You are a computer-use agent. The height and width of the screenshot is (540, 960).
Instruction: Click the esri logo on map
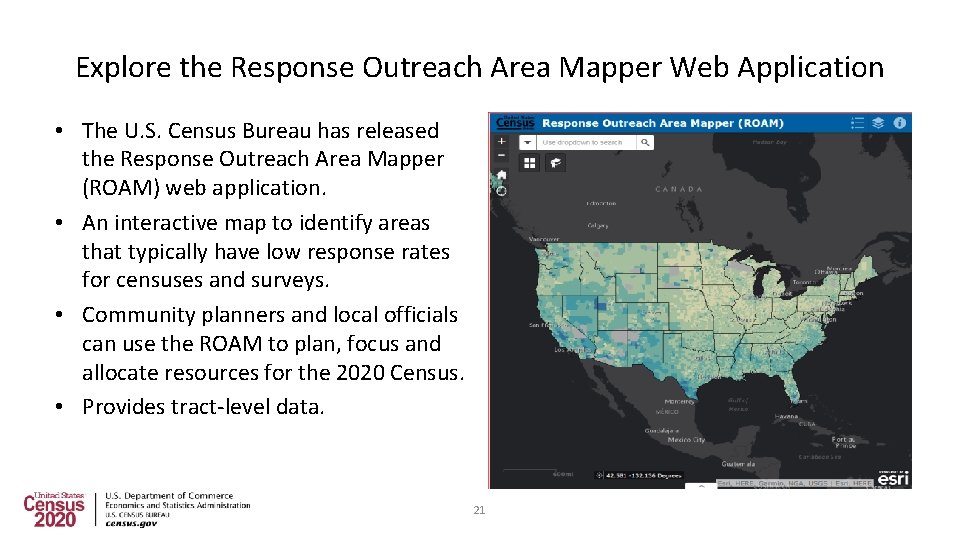(893, 478)
